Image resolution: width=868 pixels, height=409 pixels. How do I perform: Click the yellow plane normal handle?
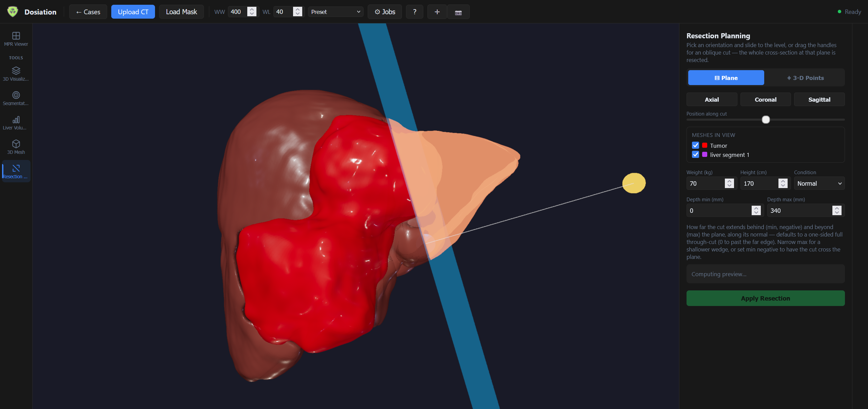coord(634,183)
